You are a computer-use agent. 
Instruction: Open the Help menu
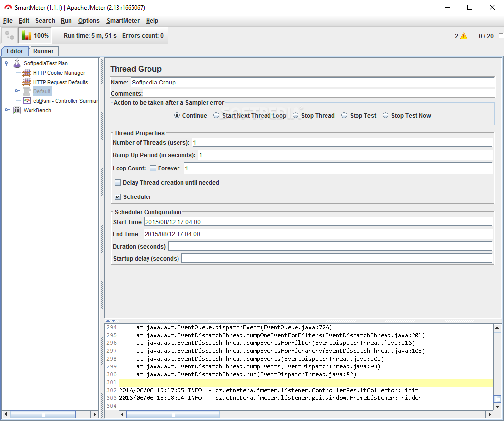point(152,21)
